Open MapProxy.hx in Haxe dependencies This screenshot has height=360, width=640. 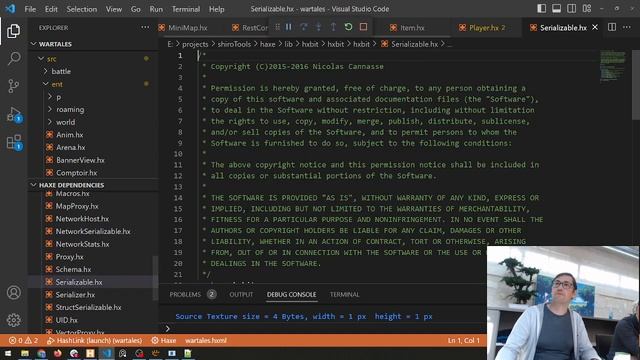77,206
